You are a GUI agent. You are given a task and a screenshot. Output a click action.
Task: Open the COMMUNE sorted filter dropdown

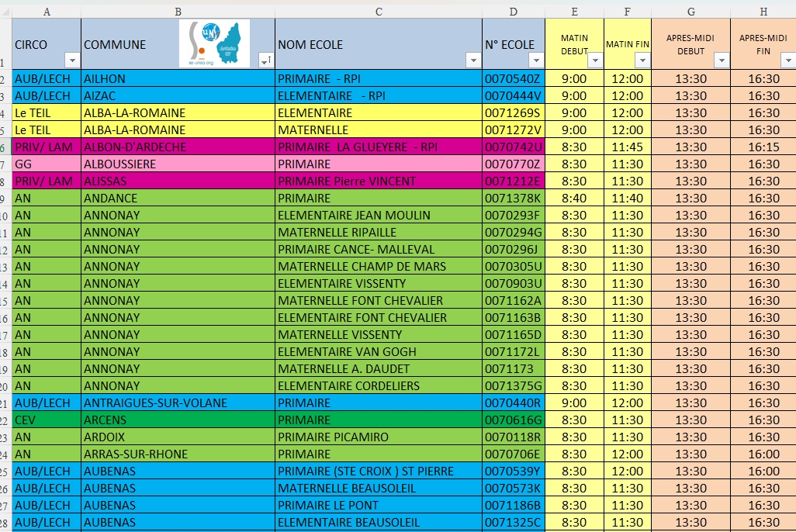point(265,60)
